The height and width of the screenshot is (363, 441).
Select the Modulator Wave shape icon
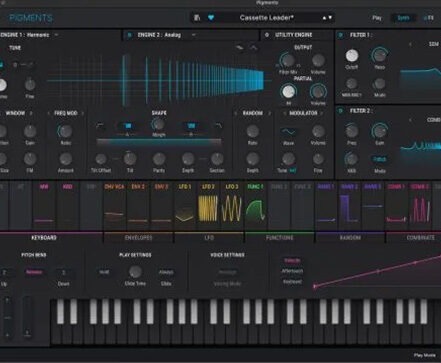(288, 132)
